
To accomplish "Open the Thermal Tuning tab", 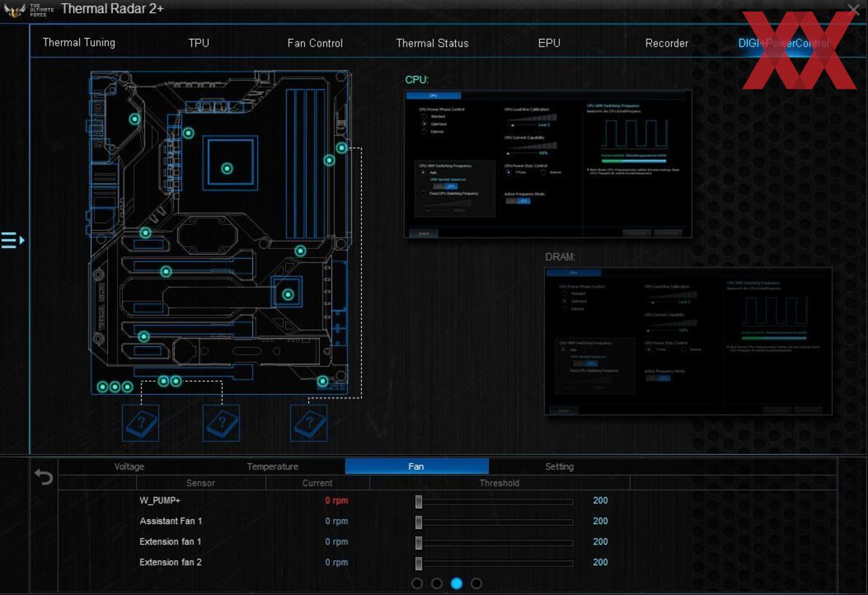I will tap(79, 43).
